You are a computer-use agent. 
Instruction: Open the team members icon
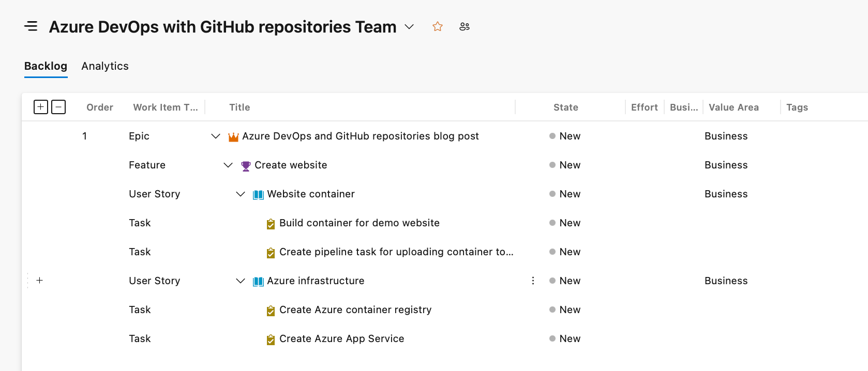[x=465, y=26]
